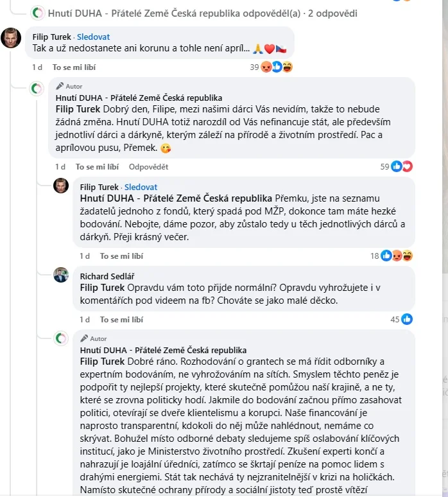Image resolution: width=448 pixels, height=497 pixels.
Task: View the 45 likes on Richard Sedlář's comment
Action: tap(401, 319)
